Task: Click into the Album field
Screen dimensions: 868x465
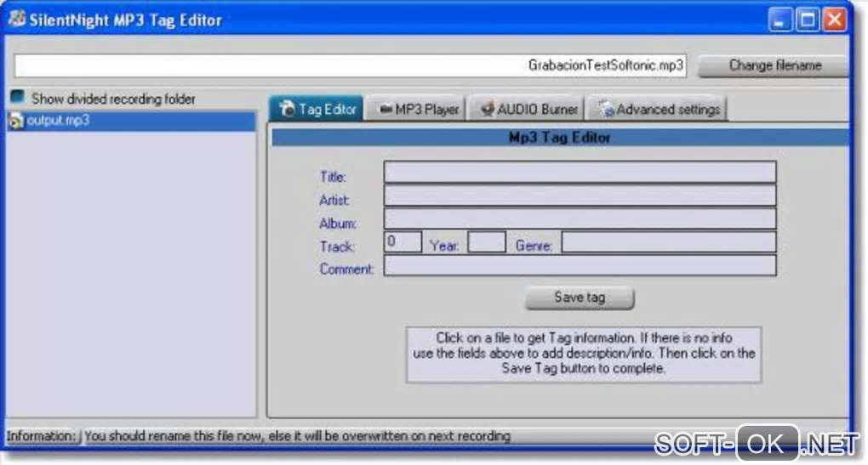Action: [x=580, y=218]
